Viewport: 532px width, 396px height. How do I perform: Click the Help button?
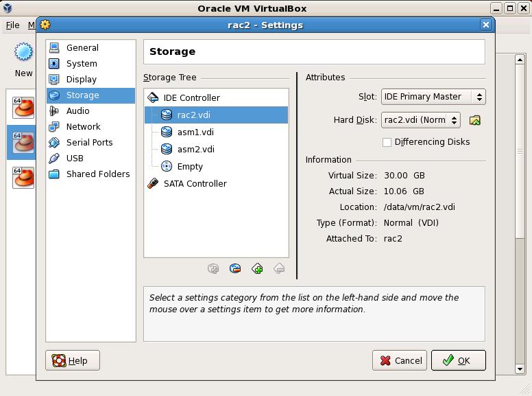[72, 360]
